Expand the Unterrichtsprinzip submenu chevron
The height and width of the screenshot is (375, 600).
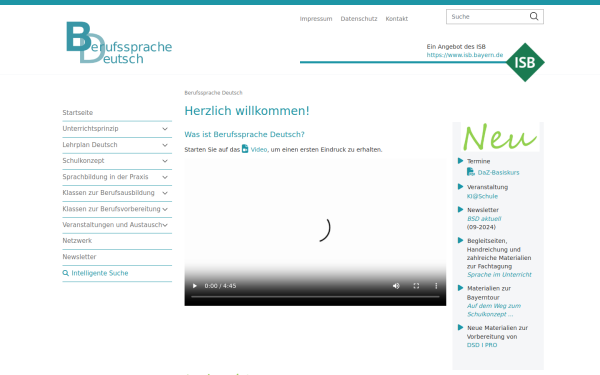(165, 129)
